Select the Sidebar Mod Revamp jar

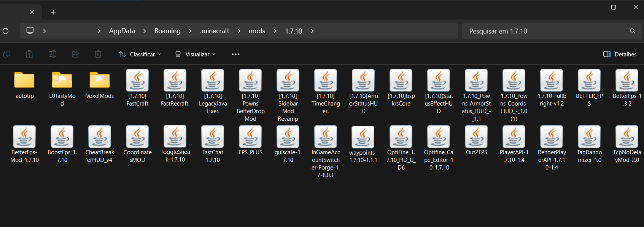(288, 96)
